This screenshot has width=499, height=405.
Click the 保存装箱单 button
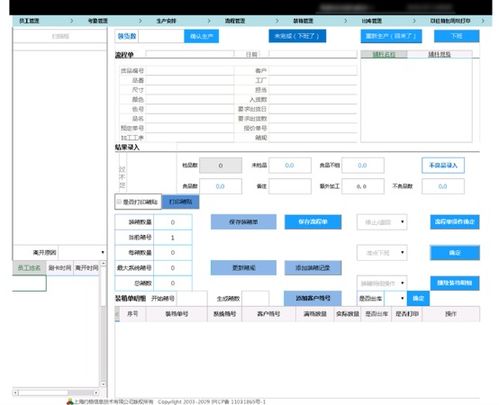243,222
